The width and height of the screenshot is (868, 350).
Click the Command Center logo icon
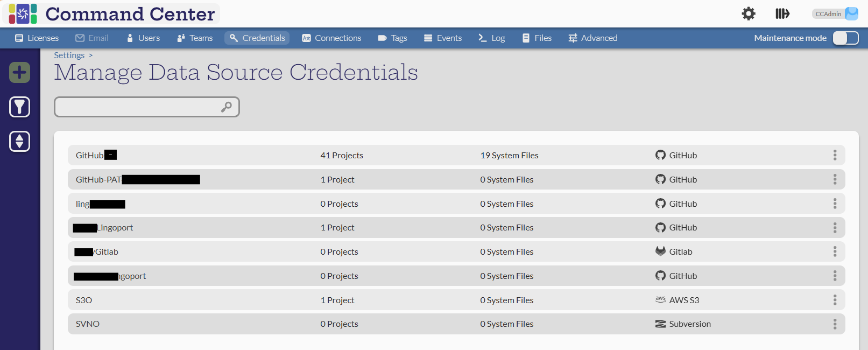23,14
